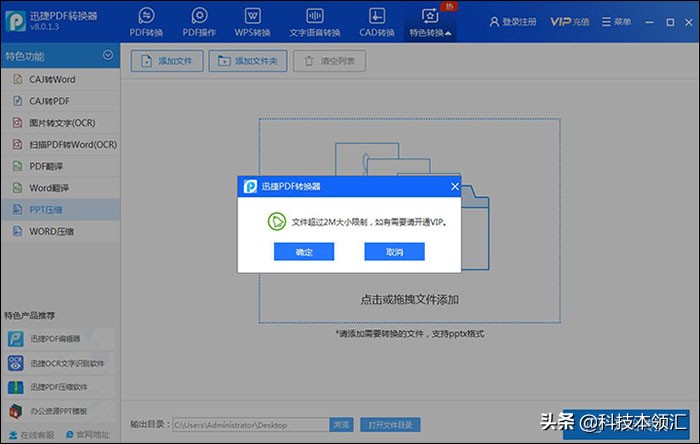
Task: Open 在线客服 support link
Action: pos(31,435)
